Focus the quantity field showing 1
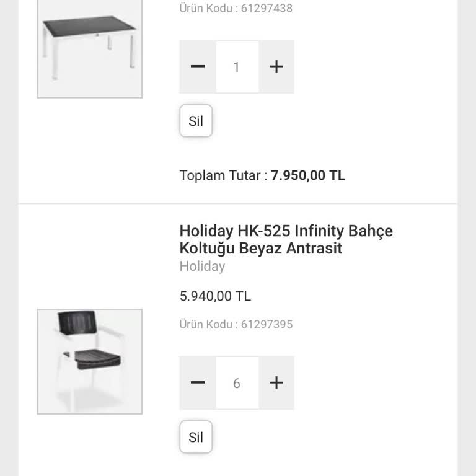The width and height of the screenshot is (476, 476). click(237, 67)
